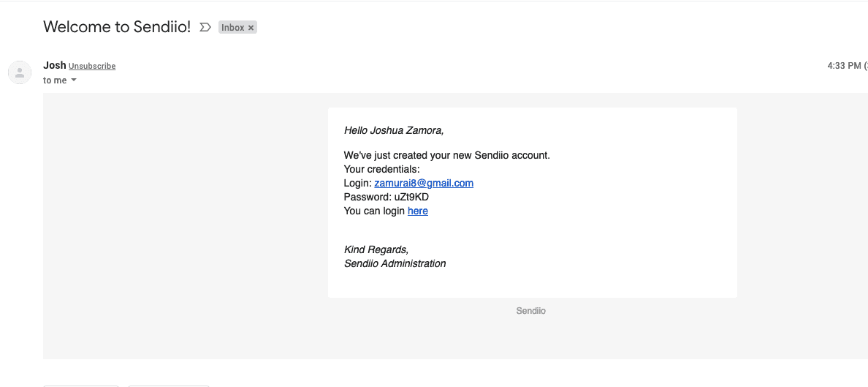The image size is (868, 387).
Task: Click the "here" login link
Action: click(418, 211)
